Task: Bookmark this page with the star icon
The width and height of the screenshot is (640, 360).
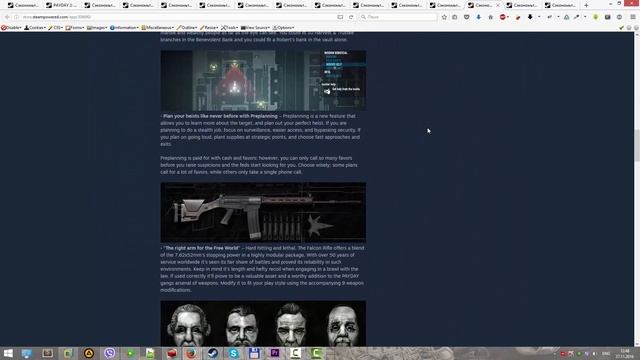Action: [444, 17]
